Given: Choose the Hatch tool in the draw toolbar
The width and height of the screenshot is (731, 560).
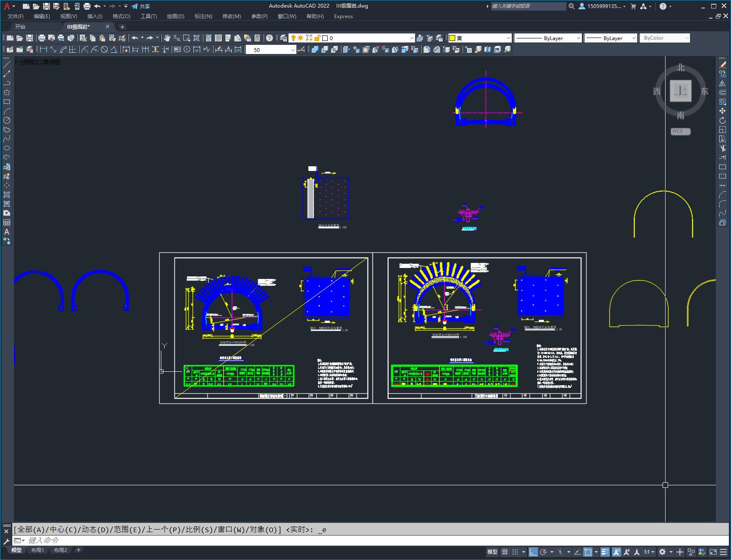Looking at the screenshot, I should tap(7, 195).
